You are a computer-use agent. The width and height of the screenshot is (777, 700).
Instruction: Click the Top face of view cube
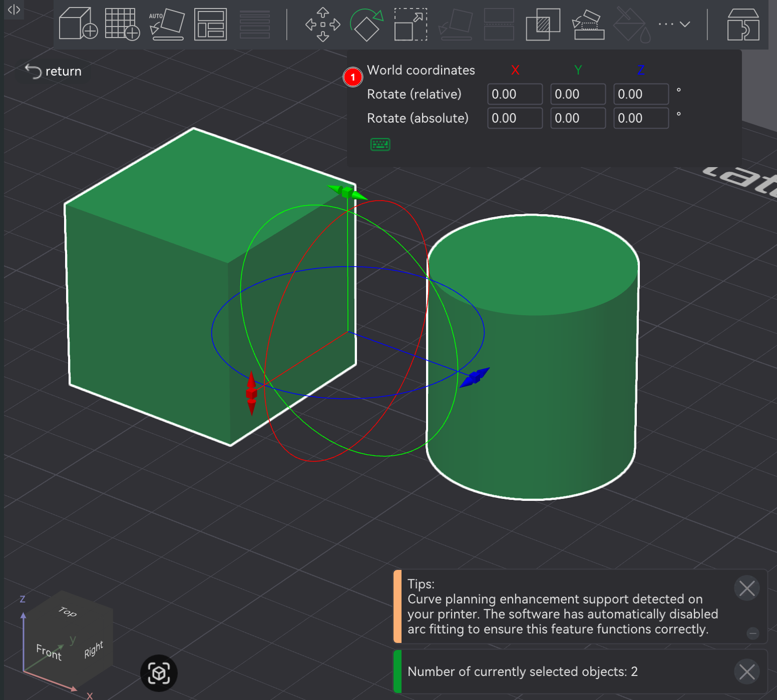(x=68, y=611)
